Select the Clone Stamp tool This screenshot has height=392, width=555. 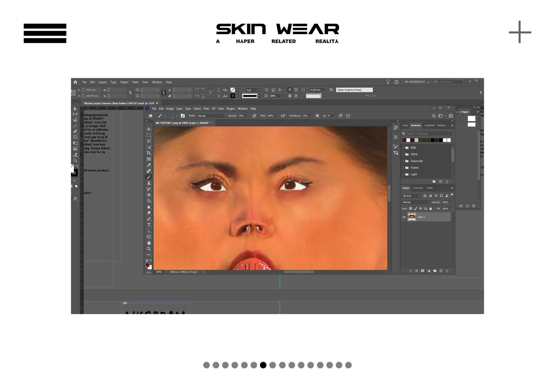[x=149, y=183]
